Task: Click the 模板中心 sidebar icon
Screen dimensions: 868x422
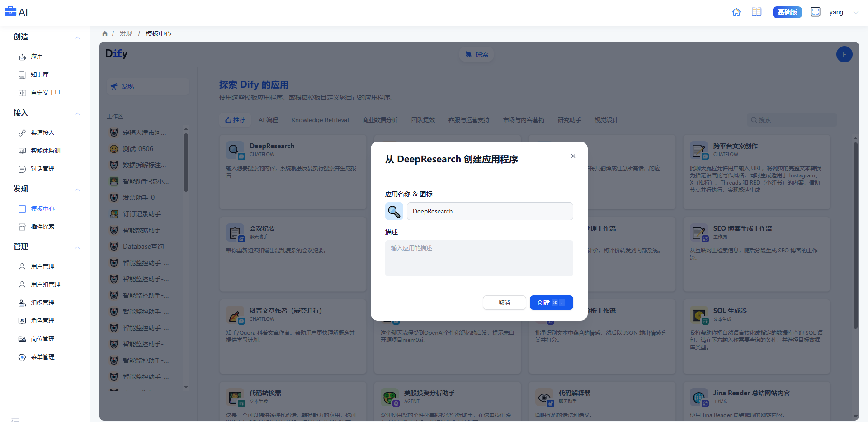Action: coord(22,209)
